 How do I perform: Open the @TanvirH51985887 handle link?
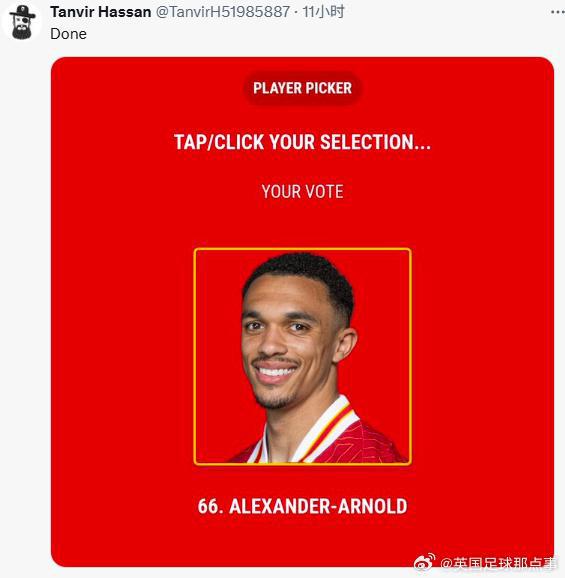[x=223, y=12]
